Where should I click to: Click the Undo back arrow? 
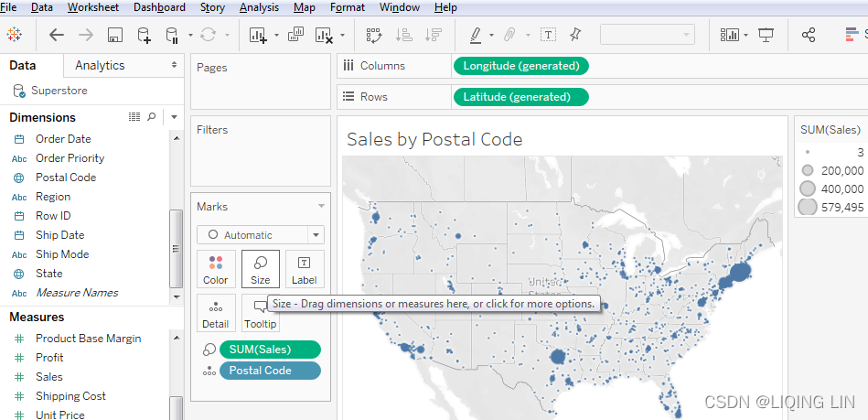57,36
